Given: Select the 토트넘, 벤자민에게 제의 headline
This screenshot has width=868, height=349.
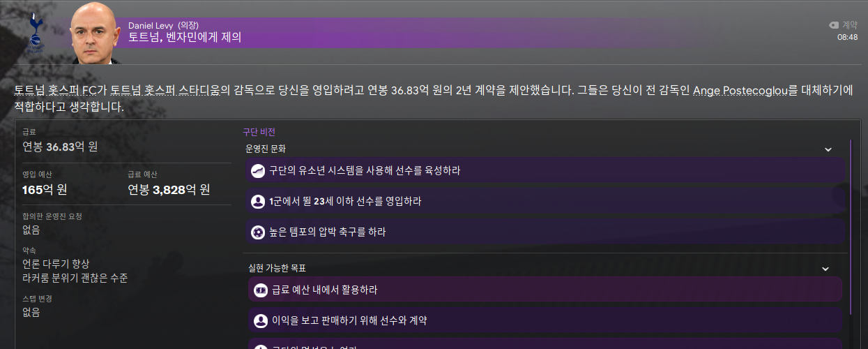Looking at the screenshot, I should [x=185, y=38].
